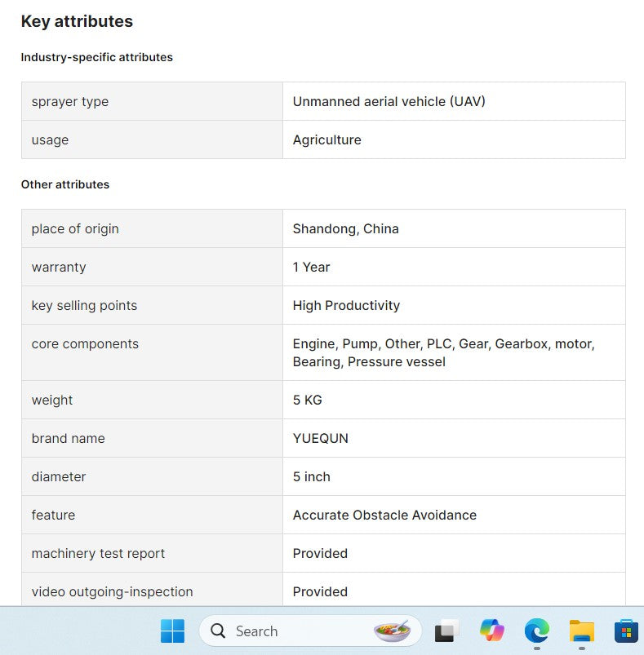644x655 pixels.
Task: Click the "Industry-specific attributes" subheading
Action: pos(97,57)
